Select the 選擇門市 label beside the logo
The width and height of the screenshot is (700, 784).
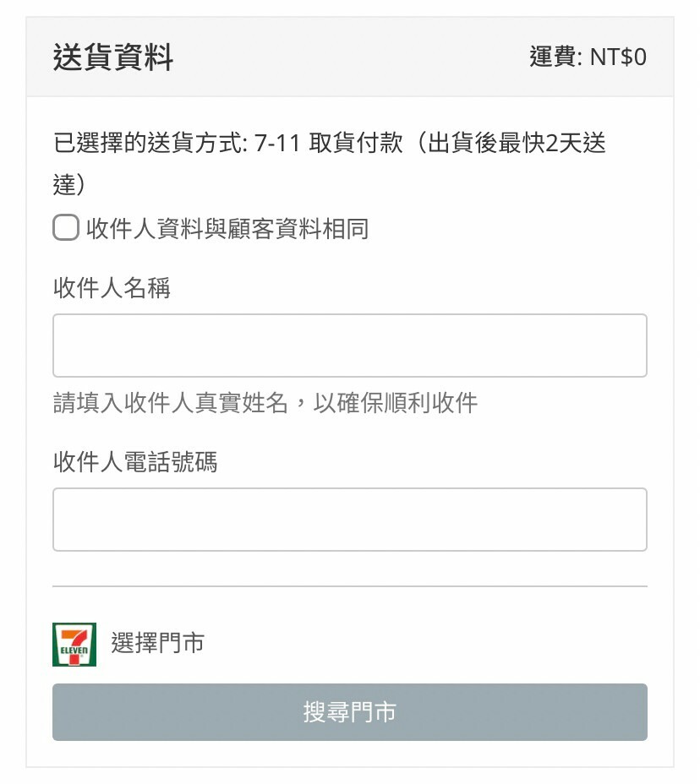point(157,643)
